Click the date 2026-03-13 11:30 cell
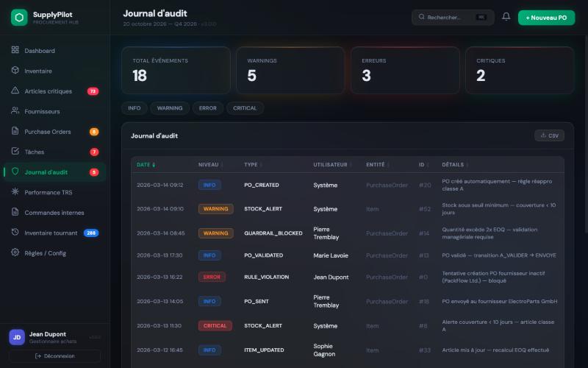Viewport: 588px width, 368px height. [159, 325]
